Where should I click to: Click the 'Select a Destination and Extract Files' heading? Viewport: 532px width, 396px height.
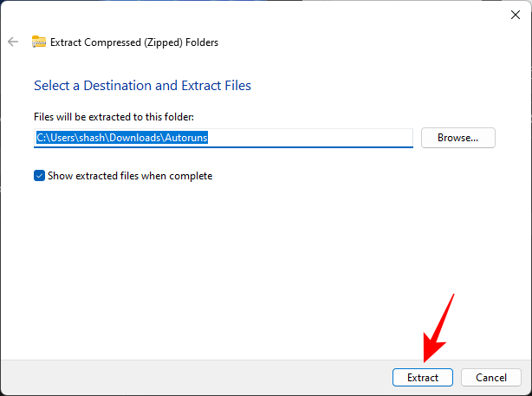tap(142, 86)
